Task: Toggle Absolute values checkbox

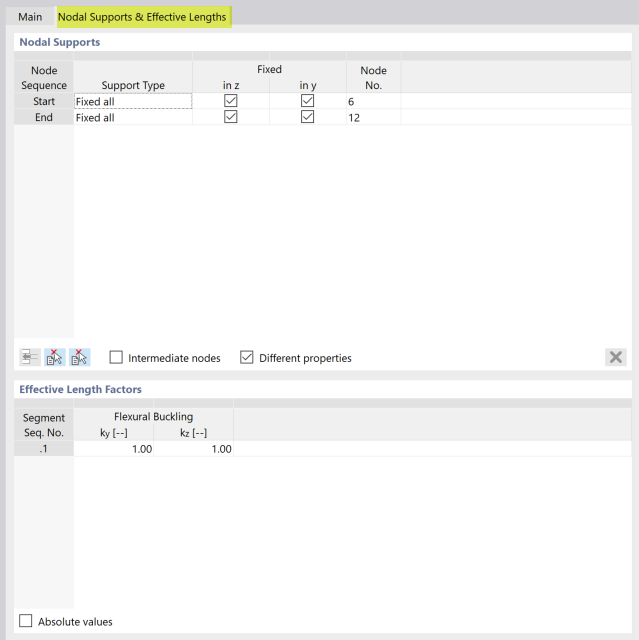Action: tap(26, 621)
